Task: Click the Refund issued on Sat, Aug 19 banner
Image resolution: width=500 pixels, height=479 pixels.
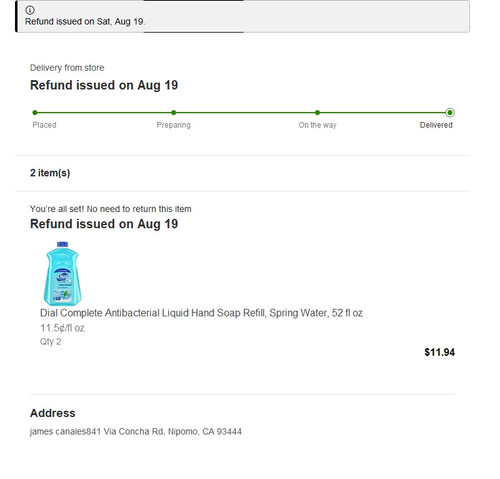Action: coord(243,16)
